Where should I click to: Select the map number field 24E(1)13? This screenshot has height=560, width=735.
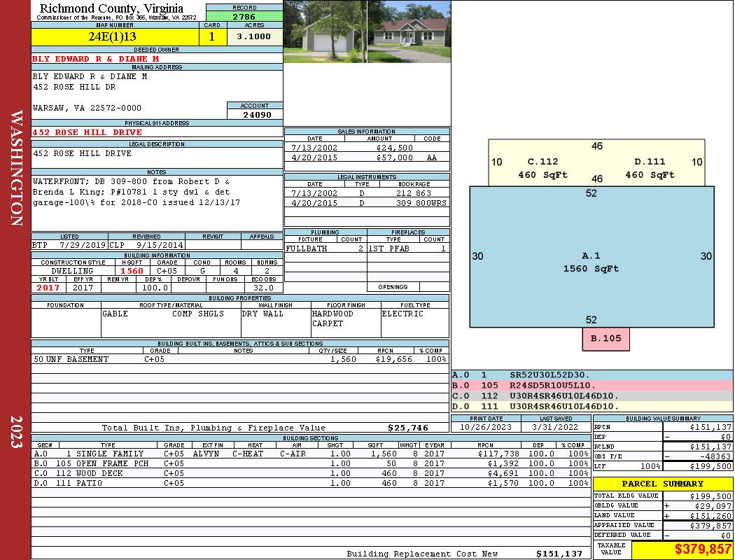[115, 36]
